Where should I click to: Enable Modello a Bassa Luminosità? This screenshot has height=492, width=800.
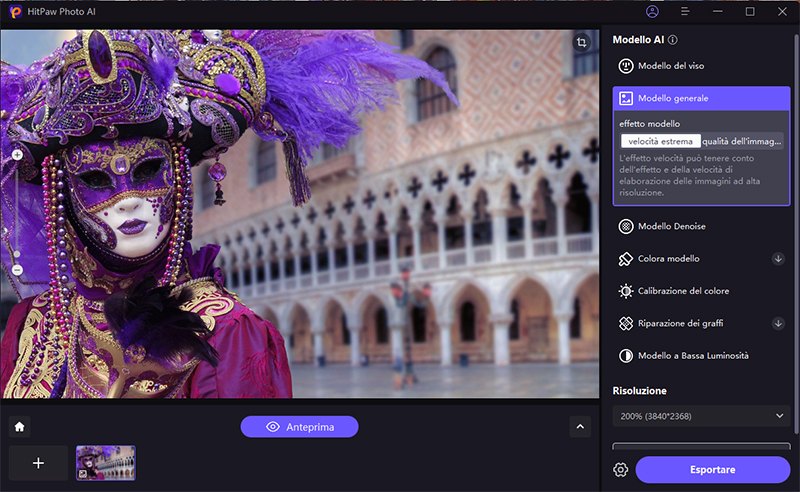tap(692, 356)
